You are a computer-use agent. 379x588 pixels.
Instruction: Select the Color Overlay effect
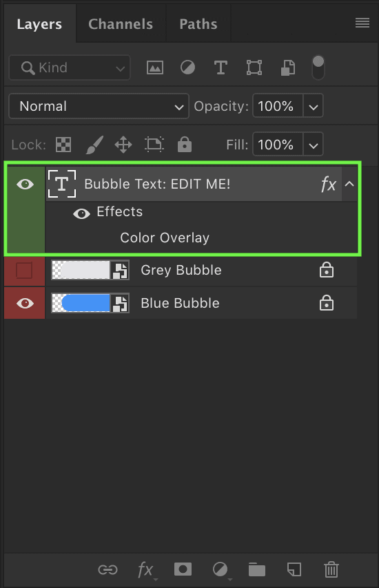(x=165, y=238)
